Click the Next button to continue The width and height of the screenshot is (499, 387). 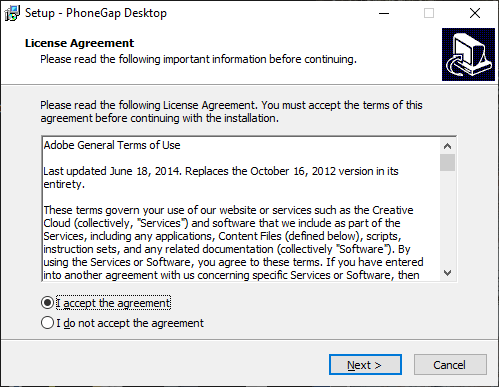(x=365, y=365)
